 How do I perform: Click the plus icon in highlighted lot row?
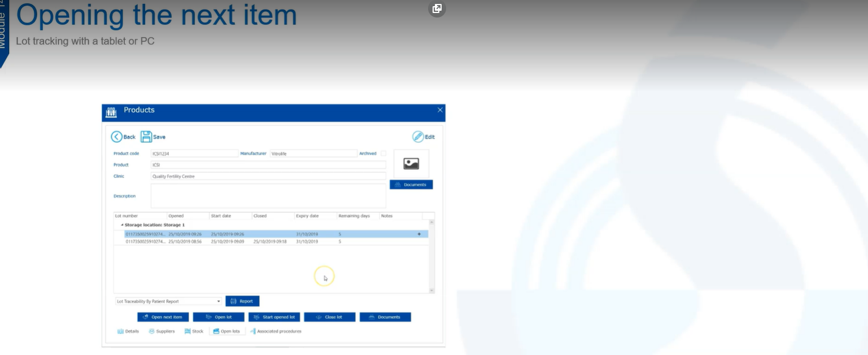[x=418, y=234]
